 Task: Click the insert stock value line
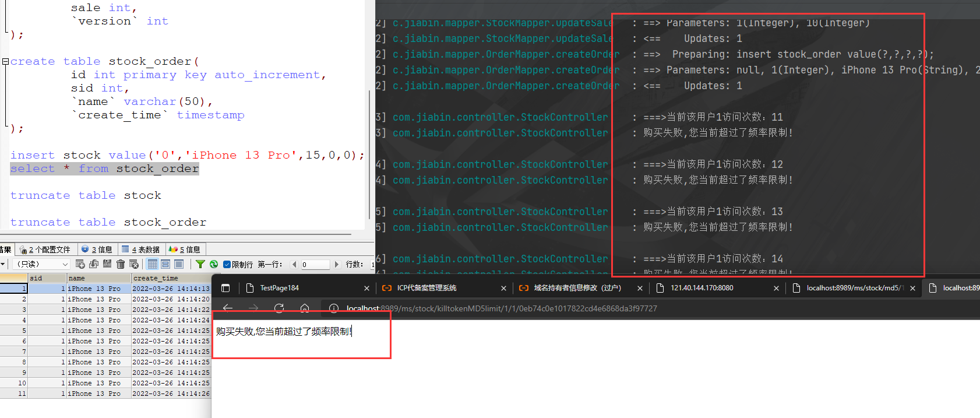(188, 155)
